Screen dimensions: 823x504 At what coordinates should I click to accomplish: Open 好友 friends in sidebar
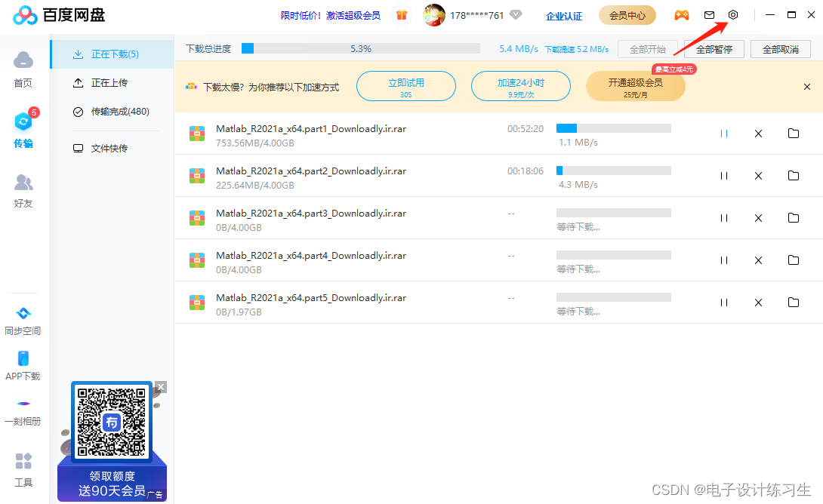click(x=23, y=191)
